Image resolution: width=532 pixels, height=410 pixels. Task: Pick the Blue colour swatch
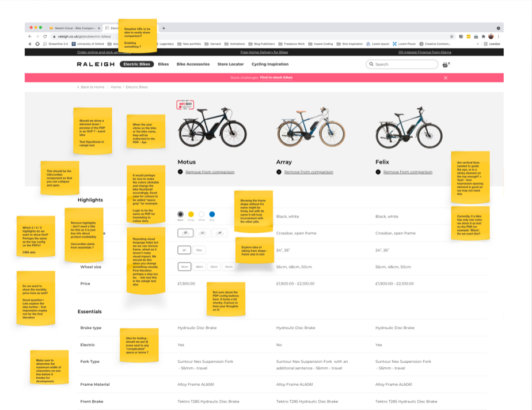pos(212,214)
